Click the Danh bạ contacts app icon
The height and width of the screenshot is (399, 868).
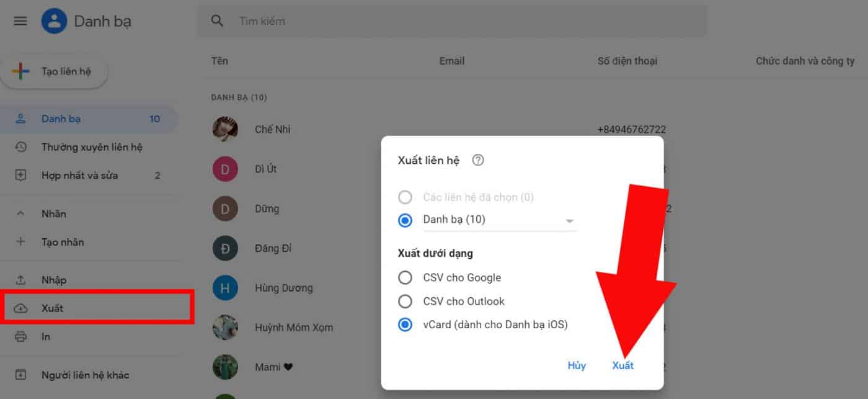tap(53, 20)
